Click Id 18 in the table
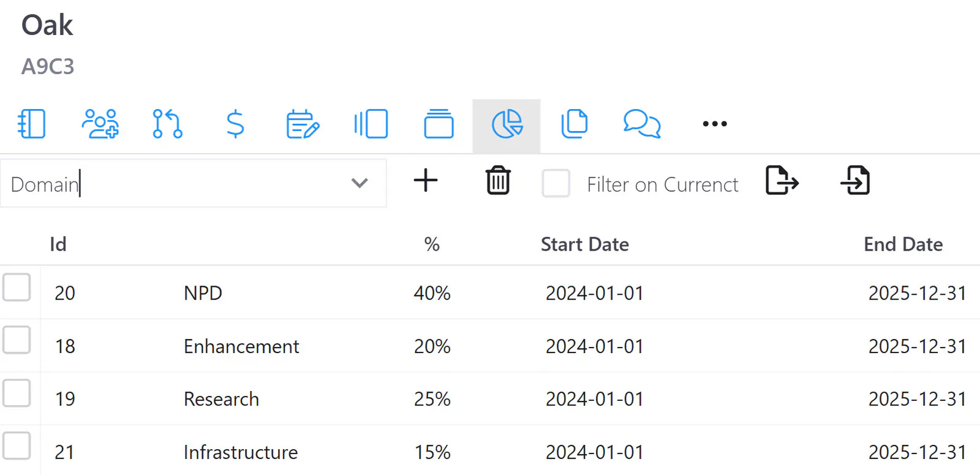The height and width of the screenshot is (475, 980). point(65,346)
